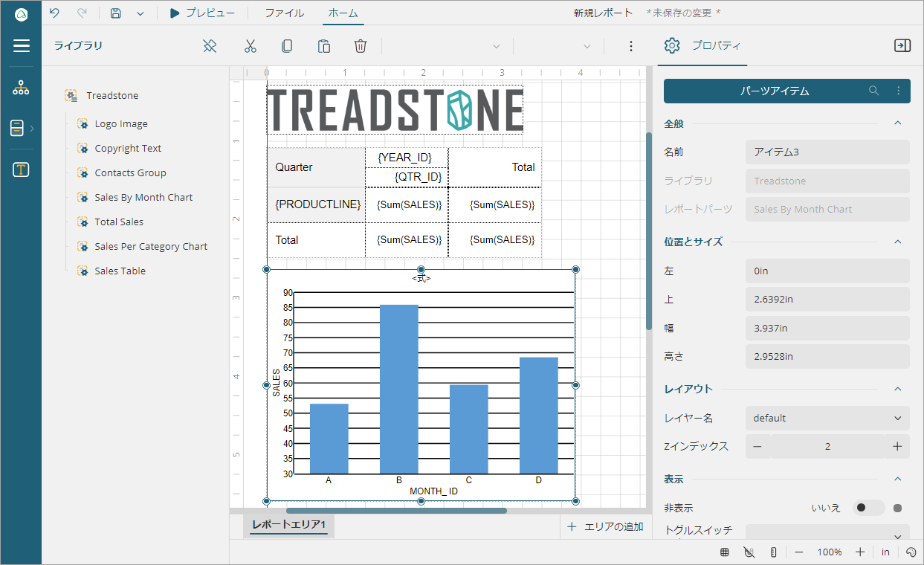Switch to the ホーム tab
This screenshot has width=924, height=565.
pyautogui.click(x=343, y=13)
